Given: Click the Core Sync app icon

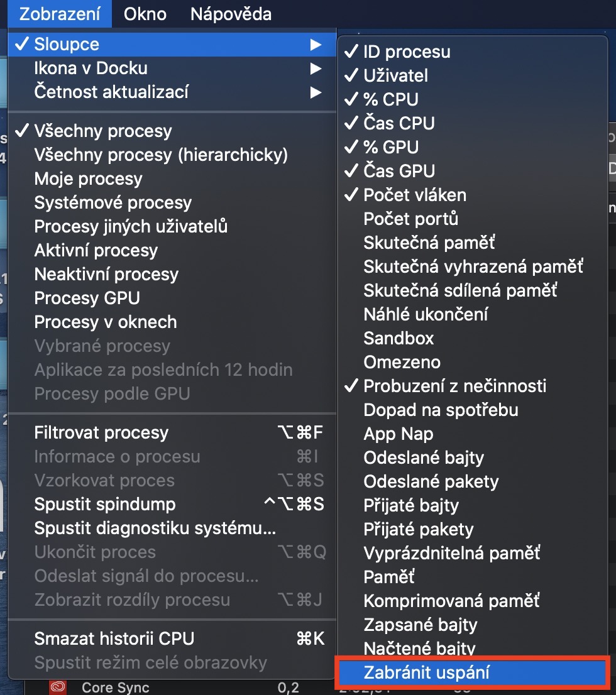Looking at the screenshot, I should tap(58, 687).
